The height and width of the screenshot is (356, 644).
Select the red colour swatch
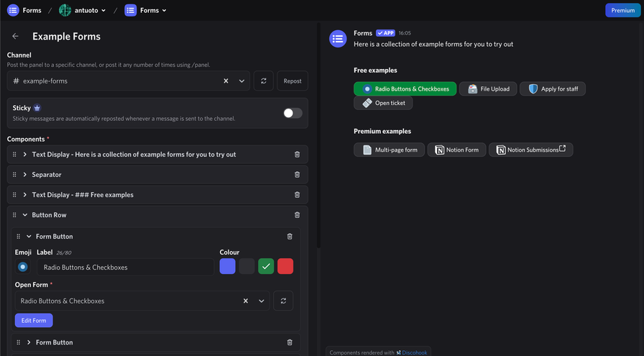pyautogui.click(x=285, y=267)
